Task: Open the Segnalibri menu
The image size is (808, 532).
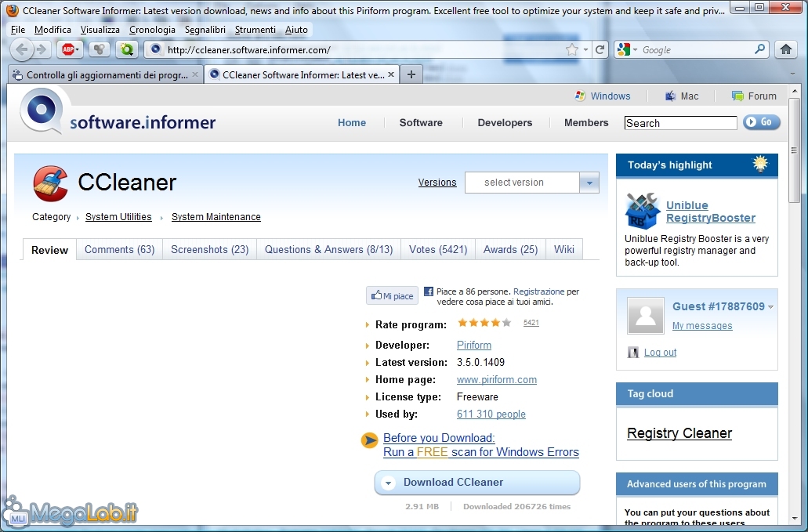Action: (205, 30)
